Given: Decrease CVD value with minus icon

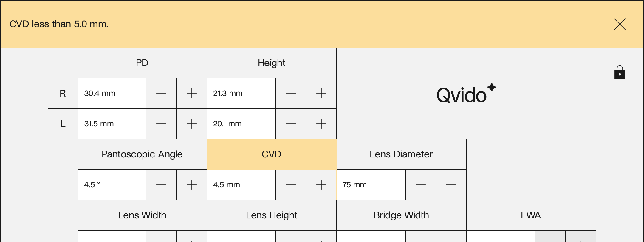Looking at the screenshot, I should point(291,185).
